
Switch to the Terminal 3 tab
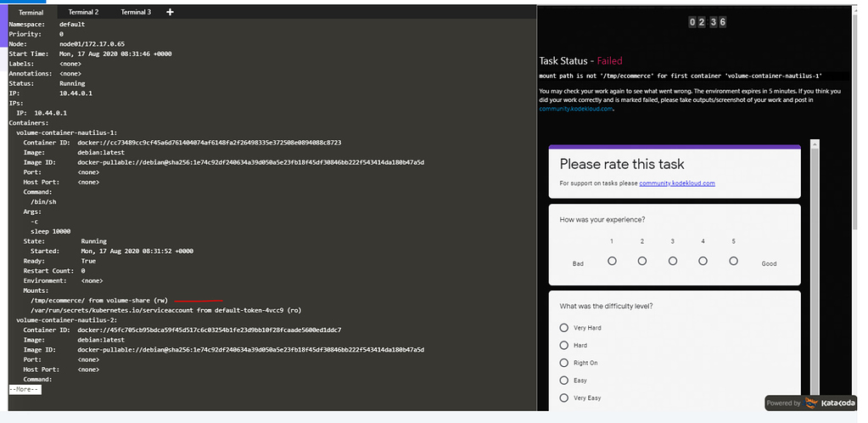pos(136,12)
